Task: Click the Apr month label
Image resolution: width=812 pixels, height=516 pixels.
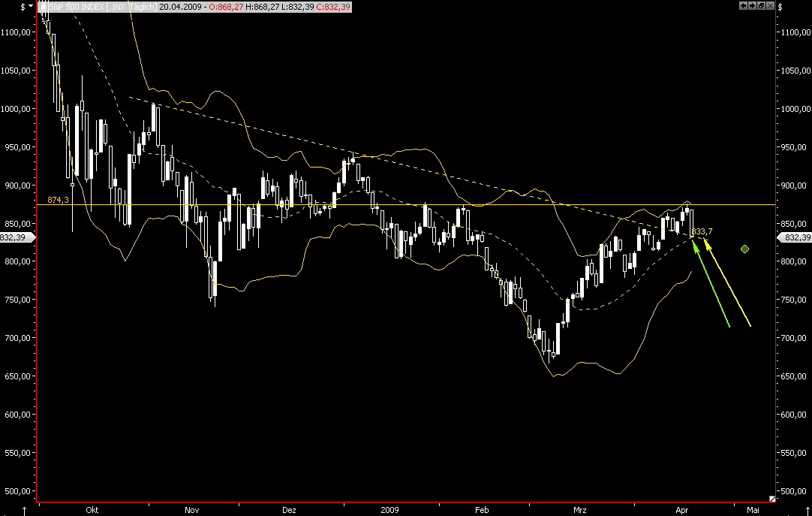Action: (x=682, y=510)
